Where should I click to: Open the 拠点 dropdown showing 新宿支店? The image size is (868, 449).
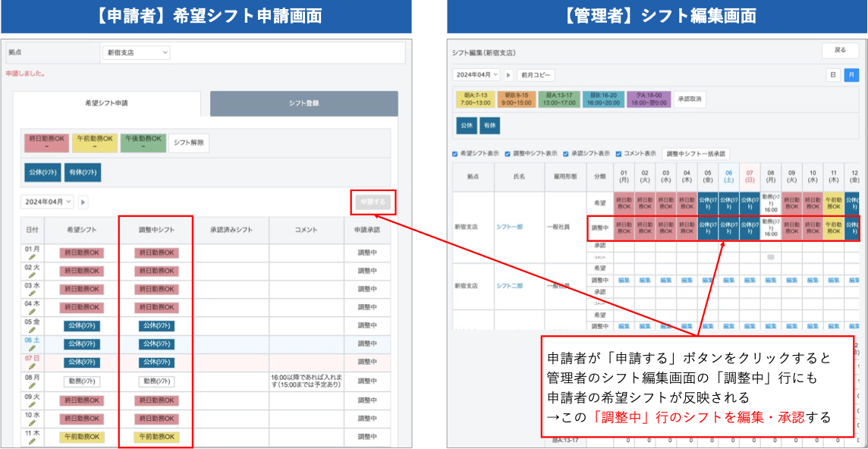tap(136, 53)
